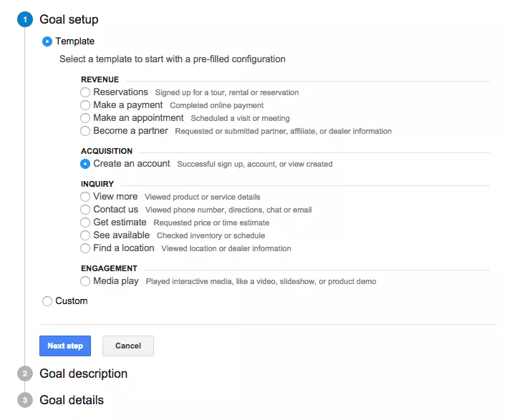Click the step 2 circle icon
Viewport: 507px width, 420px height.
click(25, 374)
